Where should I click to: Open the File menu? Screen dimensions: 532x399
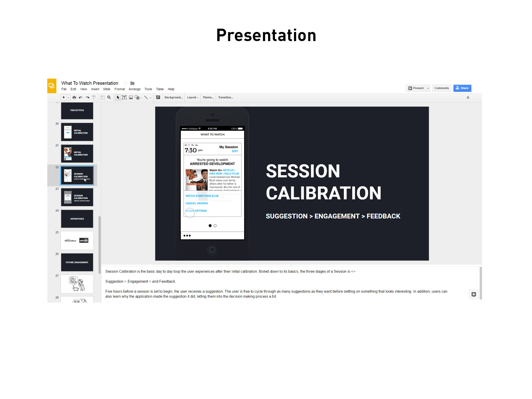pos(64,89)
